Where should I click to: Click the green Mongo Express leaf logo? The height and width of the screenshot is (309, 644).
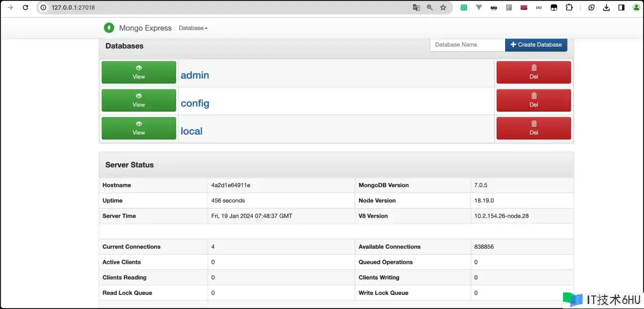(x=109, y=28)
